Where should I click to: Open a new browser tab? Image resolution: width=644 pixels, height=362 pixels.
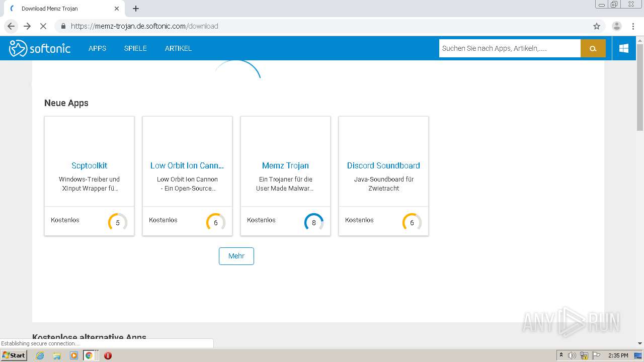[136, 9]
